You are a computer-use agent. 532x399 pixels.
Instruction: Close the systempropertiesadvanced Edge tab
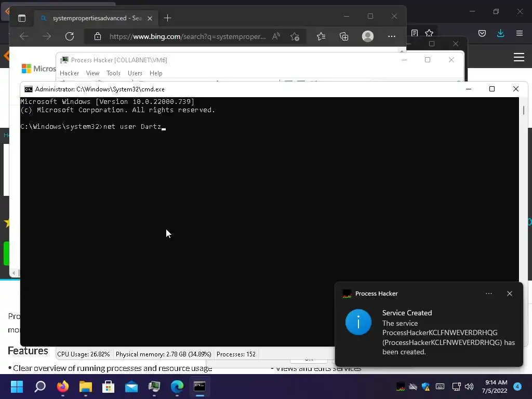tap(150, 18)
